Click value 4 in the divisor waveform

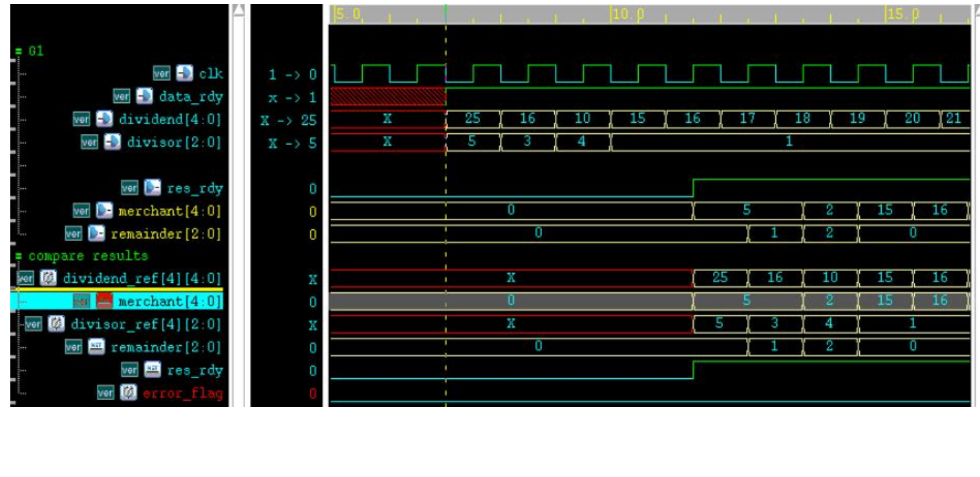[582, 141]
